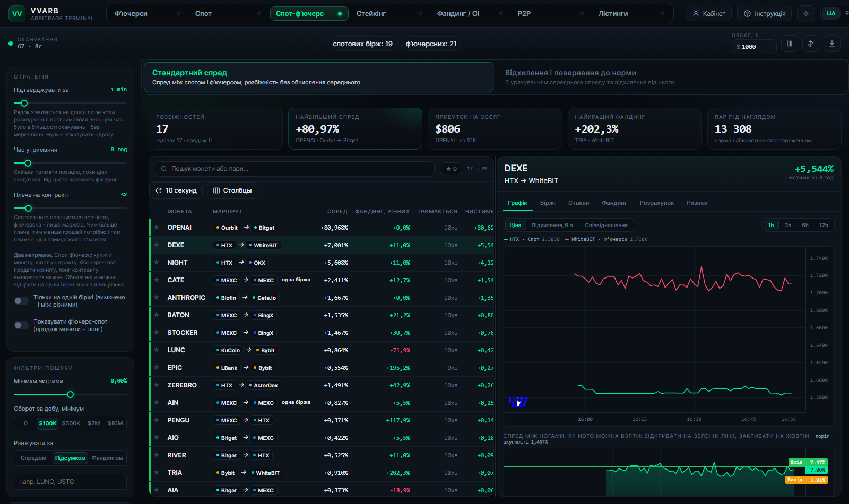The width and height of the screenshot is (849, 504).
Task: Star the LUNC row as favorite
Action: click(x=157, y=350)
